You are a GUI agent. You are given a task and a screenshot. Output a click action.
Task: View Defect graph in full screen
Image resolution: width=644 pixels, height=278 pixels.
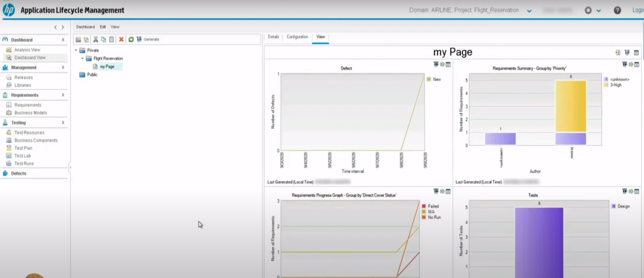pyautogui.click(x=448, y=64)
